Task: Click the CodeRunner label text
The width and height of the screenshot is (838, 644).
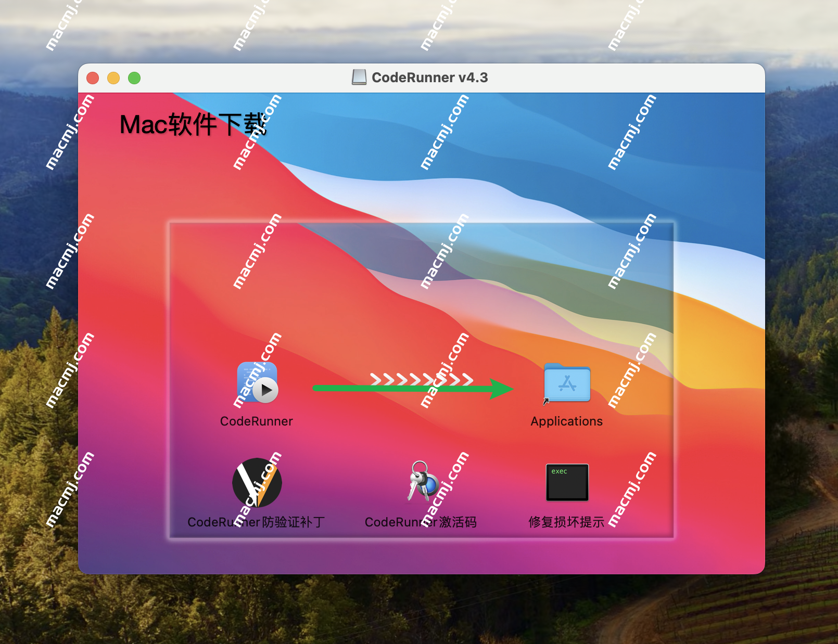Action: pos(257,421)
